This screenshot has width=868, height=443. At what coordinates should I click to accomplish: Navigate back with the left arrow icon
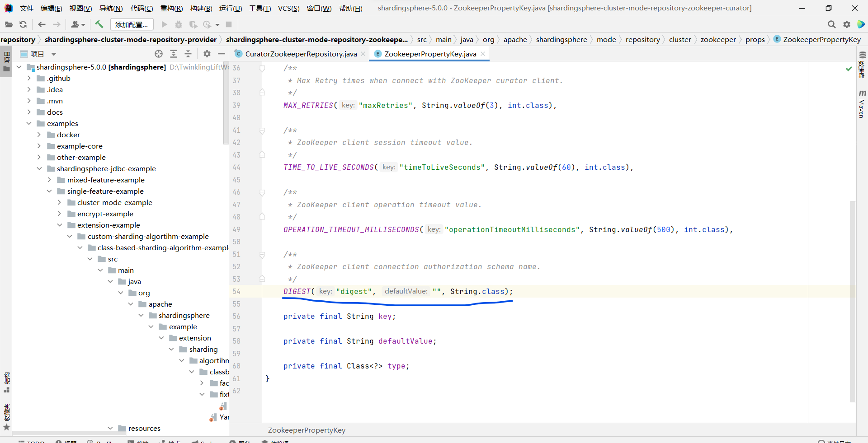coord(42,24)
